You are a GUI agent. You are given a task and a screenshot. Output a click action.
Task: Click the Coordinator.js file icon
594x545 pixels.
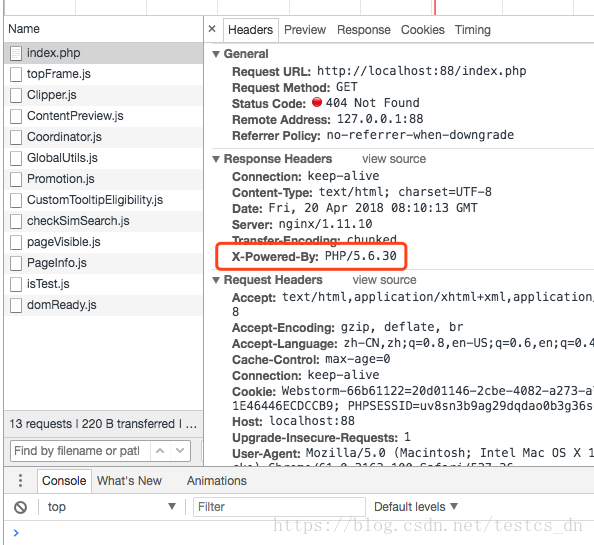[x=16, y=137]
